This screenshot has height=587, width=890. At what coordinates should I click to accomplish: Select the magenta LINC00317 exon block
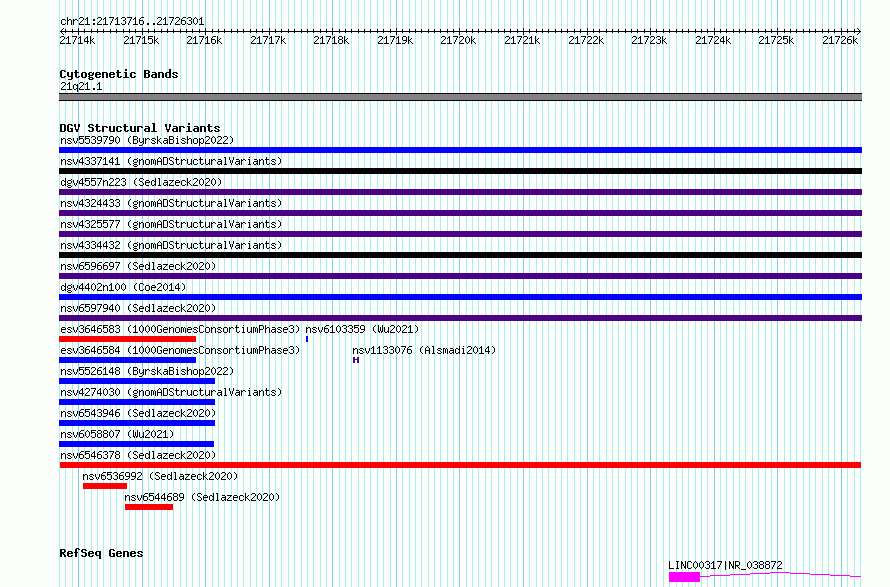(x=685, y=577)
